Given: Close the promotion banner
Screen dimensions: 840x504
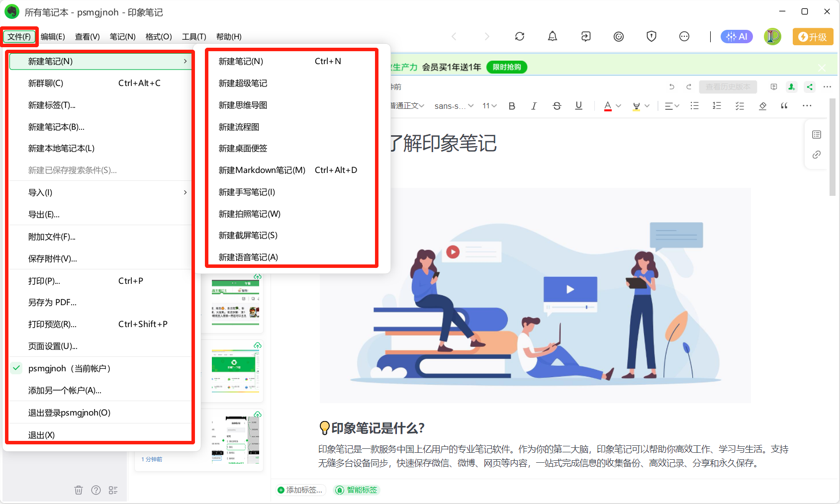Looking at the screenshot, I should point(822,67).
